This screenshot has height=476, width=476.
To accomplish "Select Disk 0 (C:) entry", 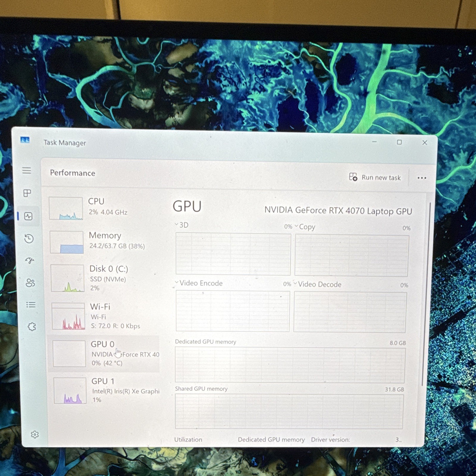I will [x=105, y=278].
